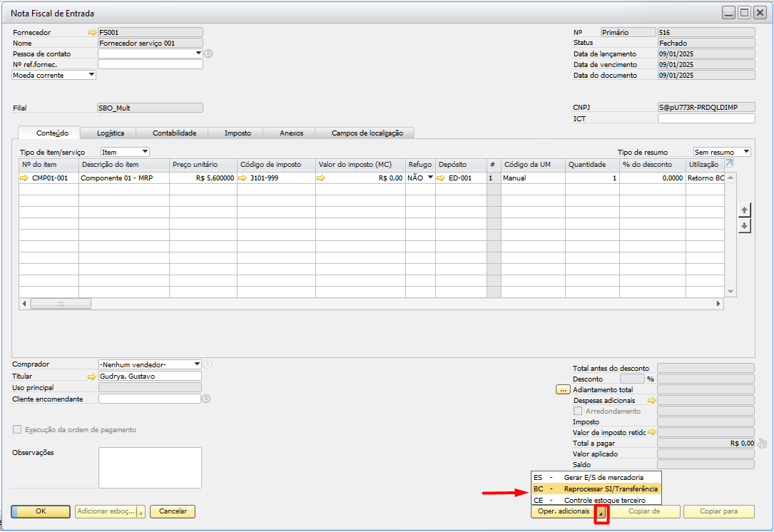Click % do desconto 0,0000 cell
The height and width of the screenshot is (532, 774).
click(653, 178)
